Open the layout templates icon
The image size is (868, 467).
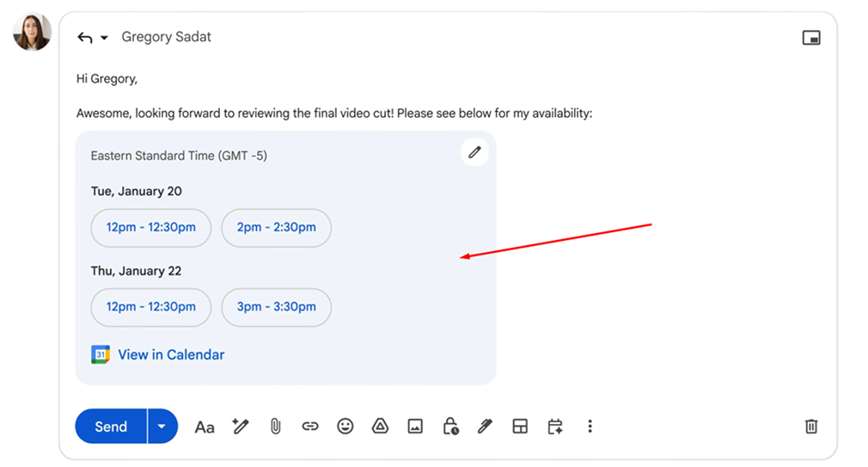coord(520,427)
